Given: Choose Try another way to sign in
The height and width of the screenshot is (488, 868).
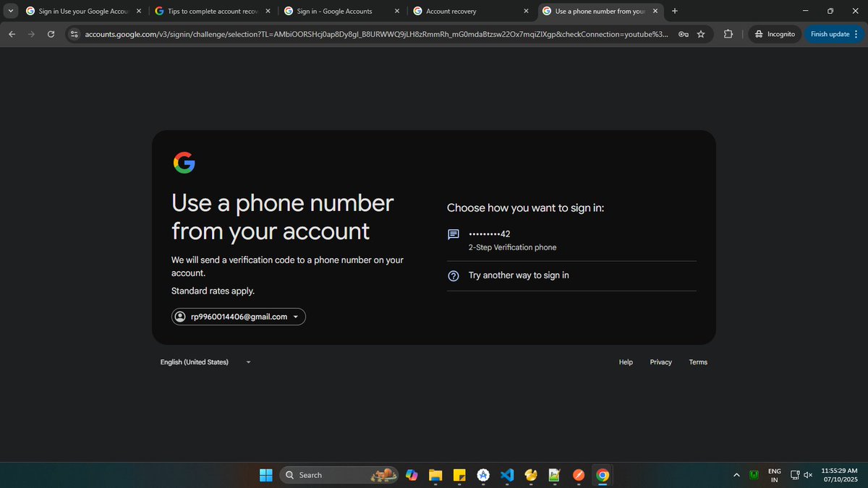Looking at the screenshot, I should (x=571, y=275).
